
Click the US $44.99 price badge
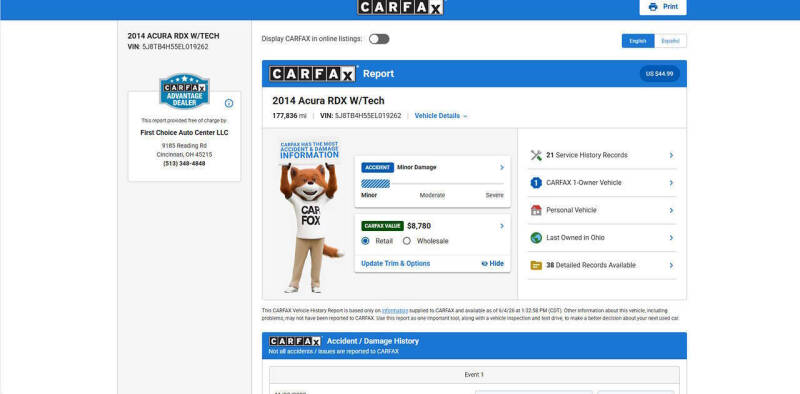pos(659,73)
